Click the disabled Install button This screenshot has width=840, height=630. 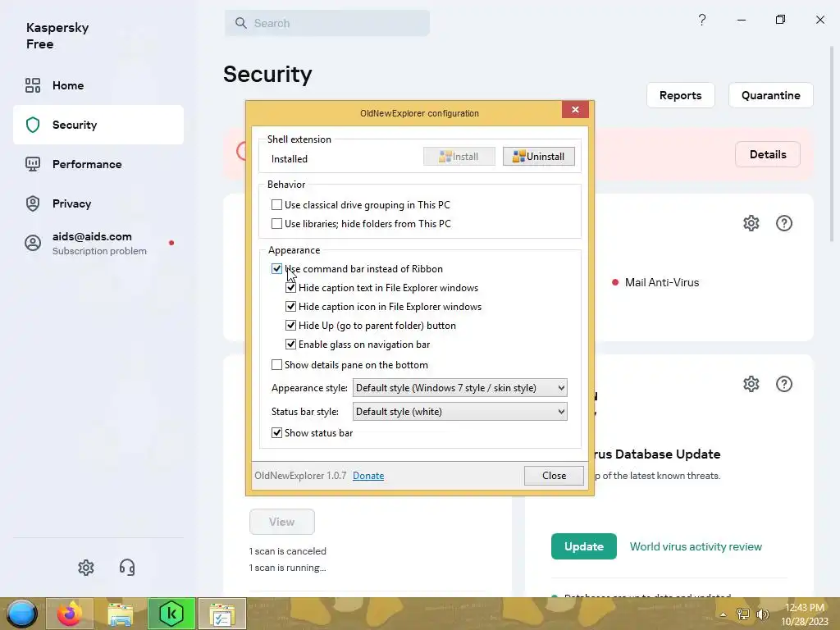[x=459, y=157]
